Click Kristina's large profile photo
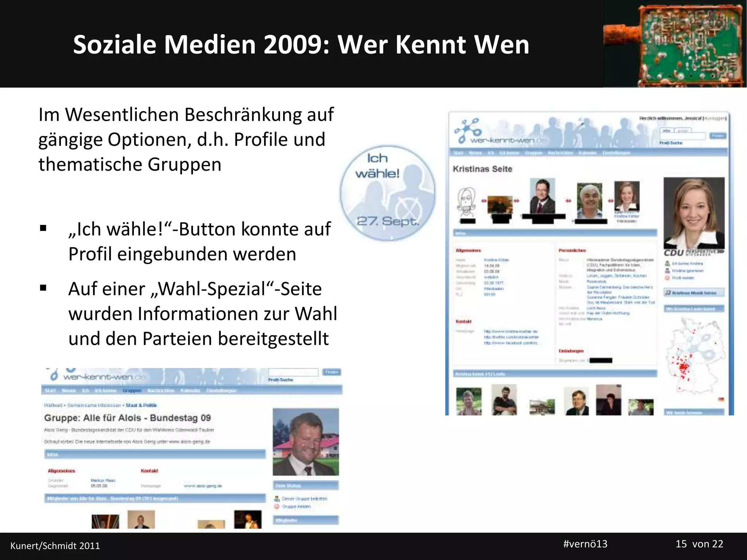The image size is (747, 560). click(x=694, y=213)
